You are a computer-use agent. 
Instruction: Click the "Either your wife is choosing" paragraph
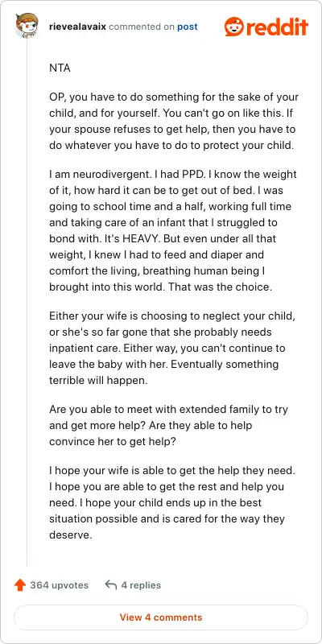pos(171,349)
